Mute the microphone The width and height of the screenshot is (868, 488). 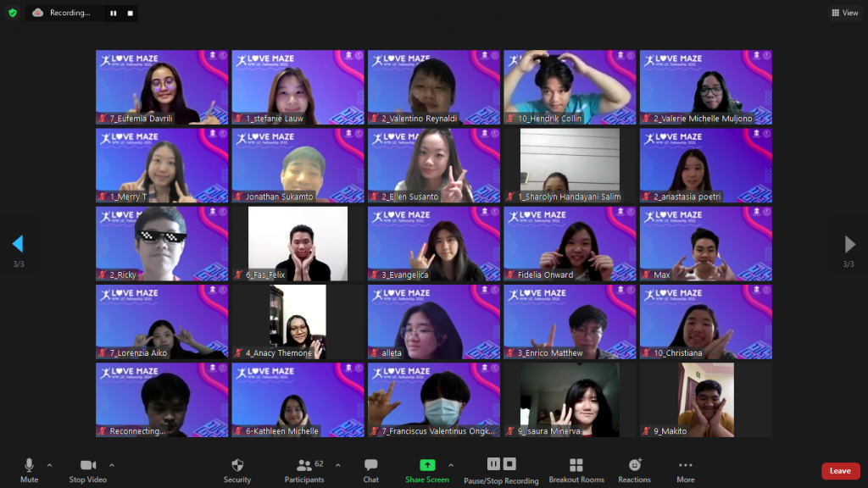tap(29, 470)
